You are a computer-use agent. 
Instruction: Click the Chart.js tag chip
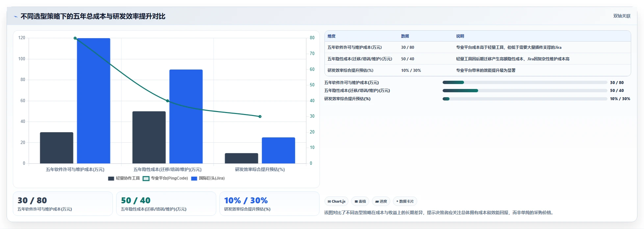(x=336, y=201)
